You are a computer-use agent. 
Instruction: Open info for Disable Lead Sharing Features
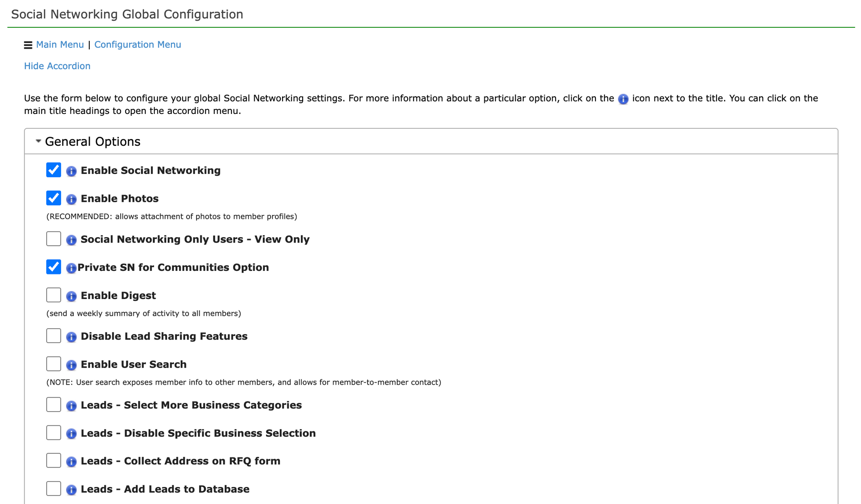(71, 337)
